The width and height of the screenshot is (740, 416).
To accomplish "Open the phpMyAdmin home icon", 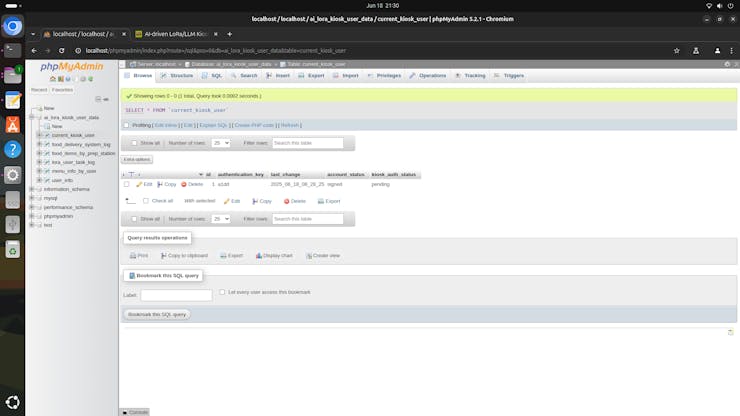I will pos(53,79).
